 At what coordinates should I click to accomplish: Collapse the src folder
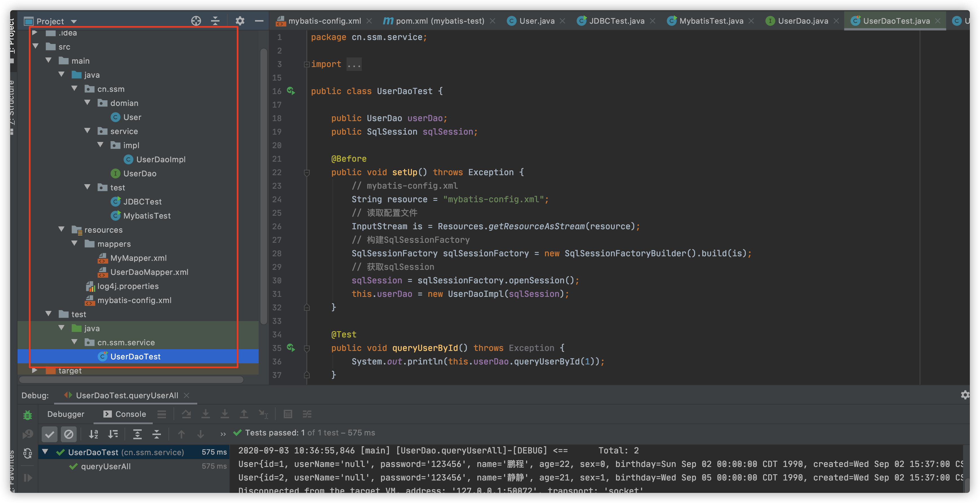tap(36, 46)
